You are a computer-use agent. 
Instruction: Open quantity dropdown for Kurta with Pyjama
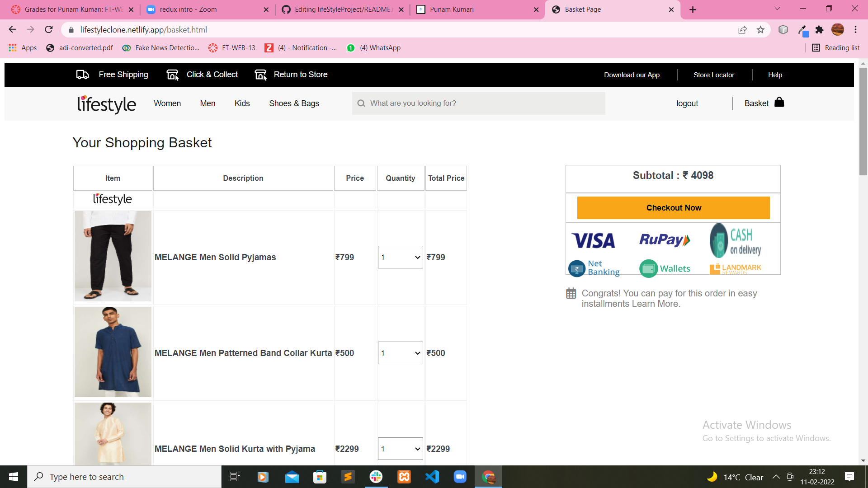coord(400,449)
